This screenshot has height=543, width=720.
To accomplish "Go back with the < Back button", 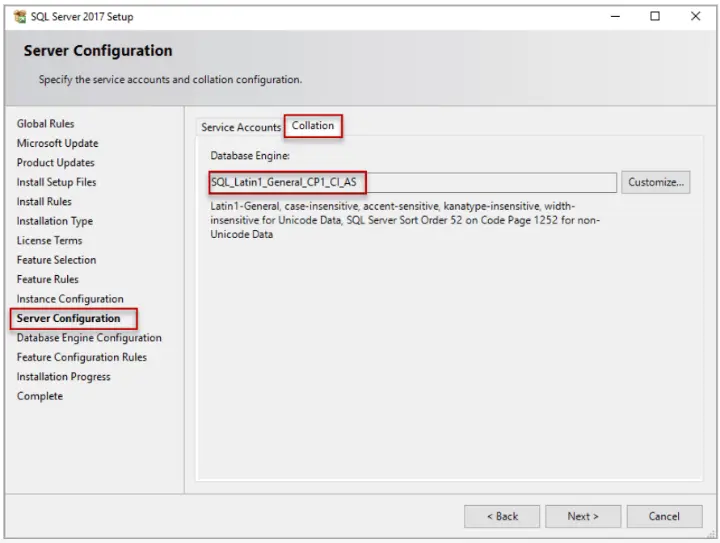I will tap(502, 516).
